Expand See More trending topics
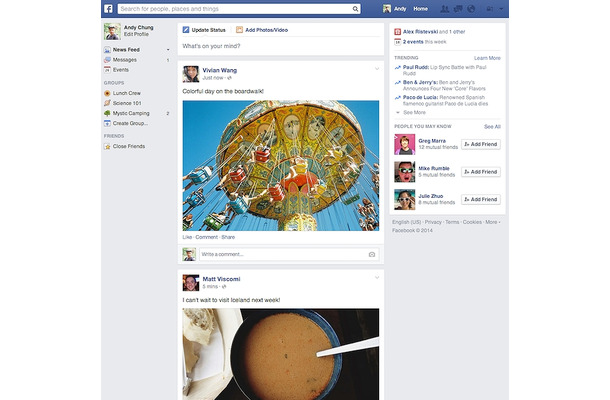This screenshot has width=610, height=400. pyautogui.click(x=414, y=112)
